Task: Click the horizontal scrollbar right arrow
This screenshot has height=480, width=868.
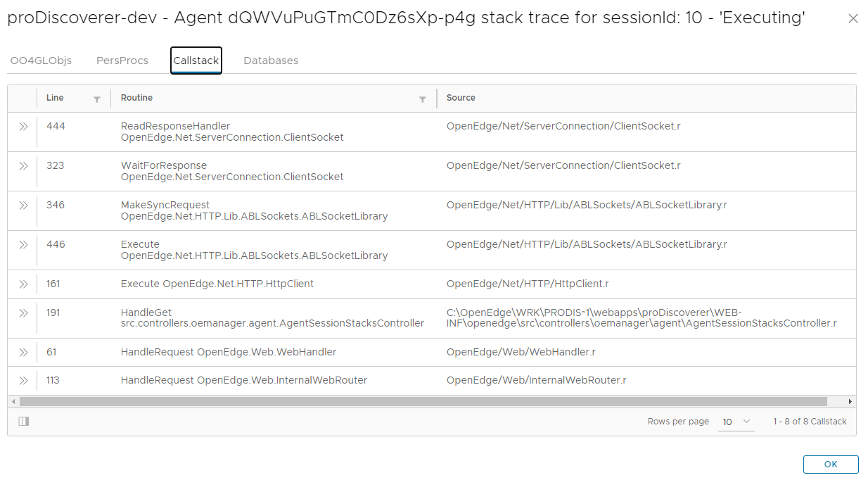Action: [x=850, y=401]
